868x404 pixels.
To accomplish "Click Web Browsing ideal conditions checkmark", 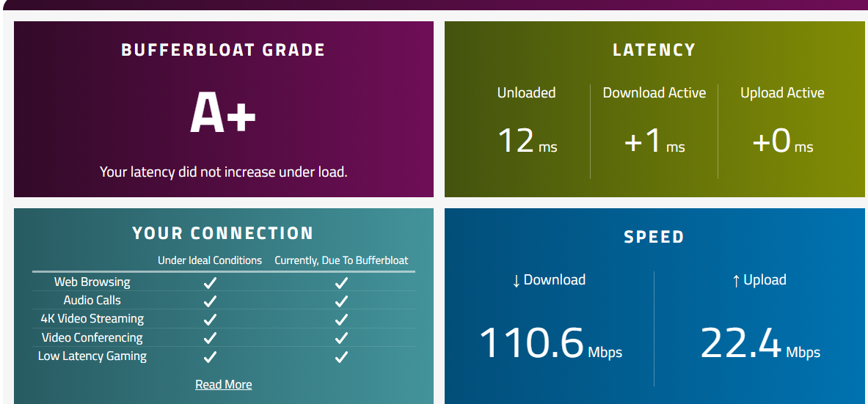I will click(x=210, y=282).
